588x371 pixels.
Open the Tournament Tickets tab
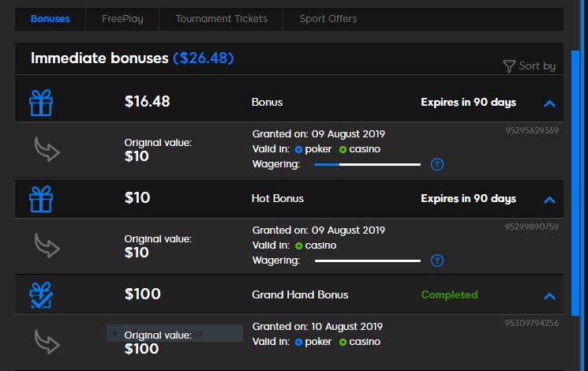point(221,19)
